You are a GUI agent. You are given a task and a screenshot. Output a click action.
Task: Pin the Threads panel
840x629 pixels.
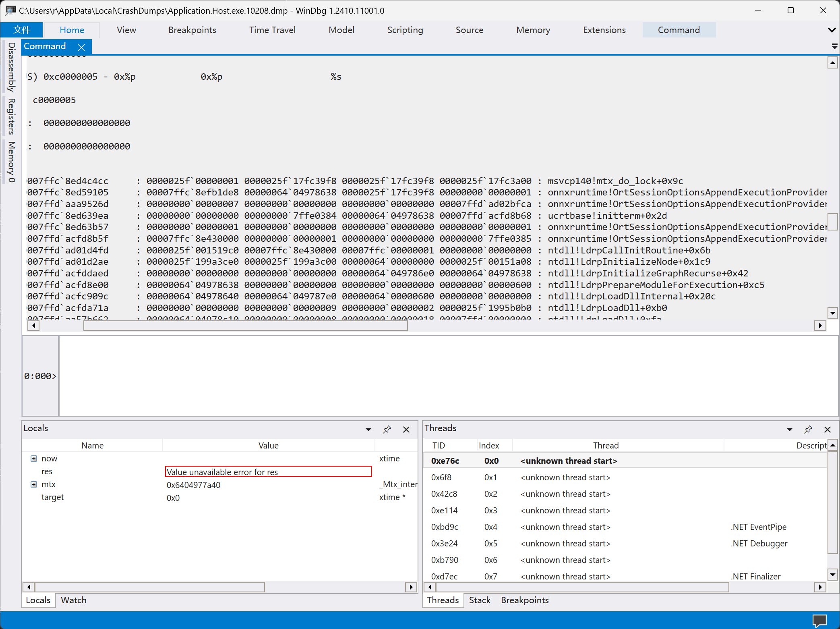pyautogui.click(x=808, y=430)
